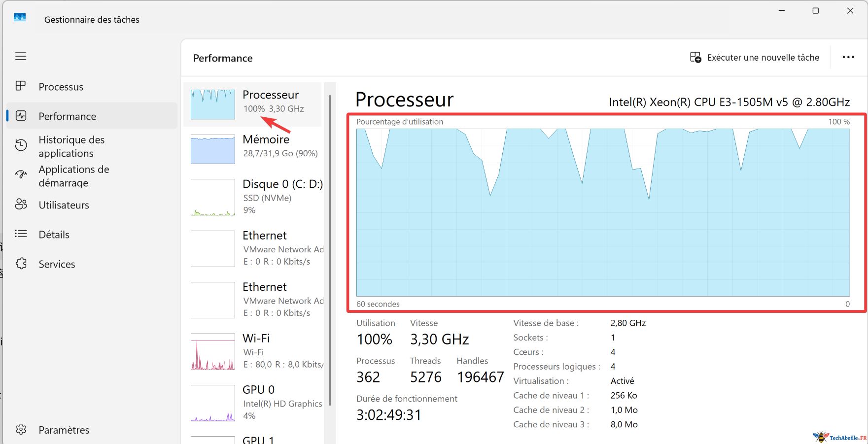Click the Processus count 362
This screenshot has width=868, height=444.
[368, 377]
